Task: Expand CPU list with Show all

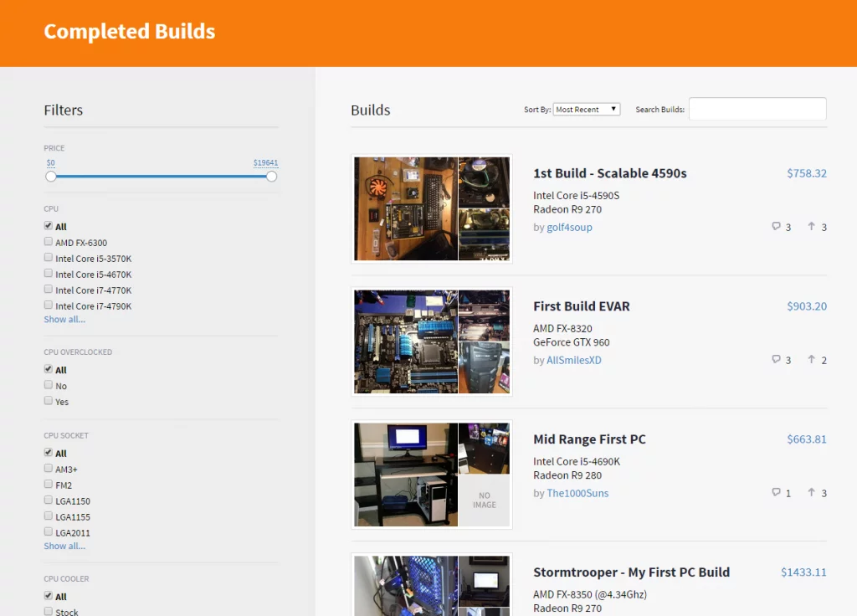Action: point(64,320)
